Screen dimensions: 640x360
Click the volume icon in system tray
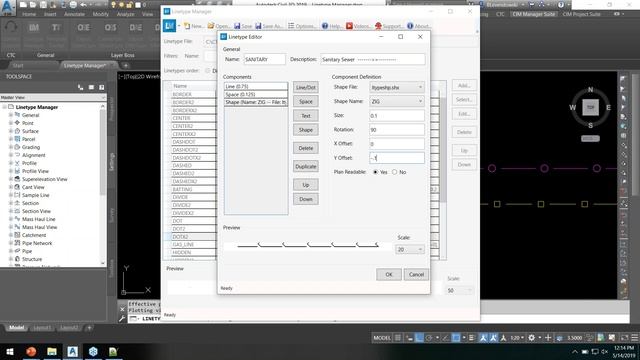click(x=604, y=351)
